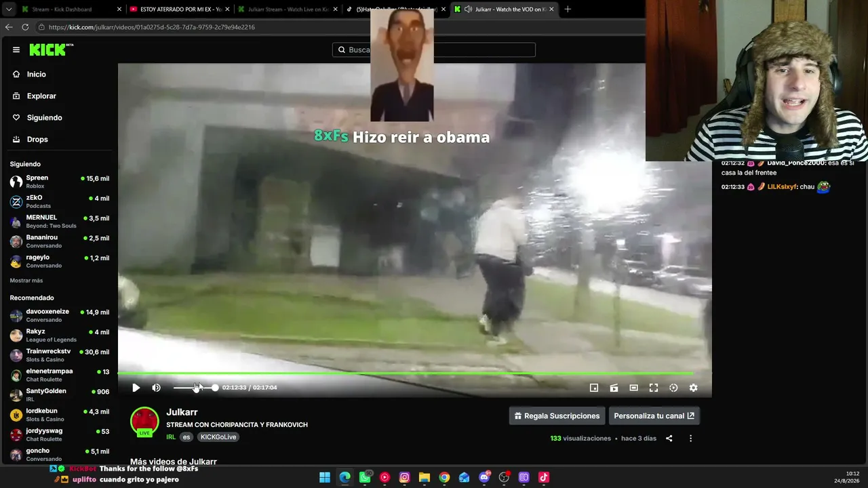The height and width of the screenshot is (488, 868).
Task: Click the IRL category link
Action: click(x=171, y=437)
